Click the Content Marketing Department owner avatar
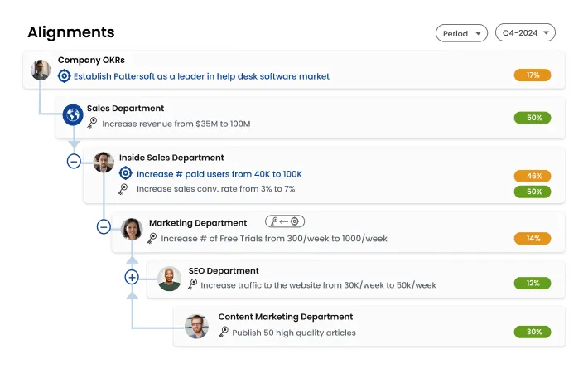This screenshot has height=369, width=588. (x=197, y=326)
